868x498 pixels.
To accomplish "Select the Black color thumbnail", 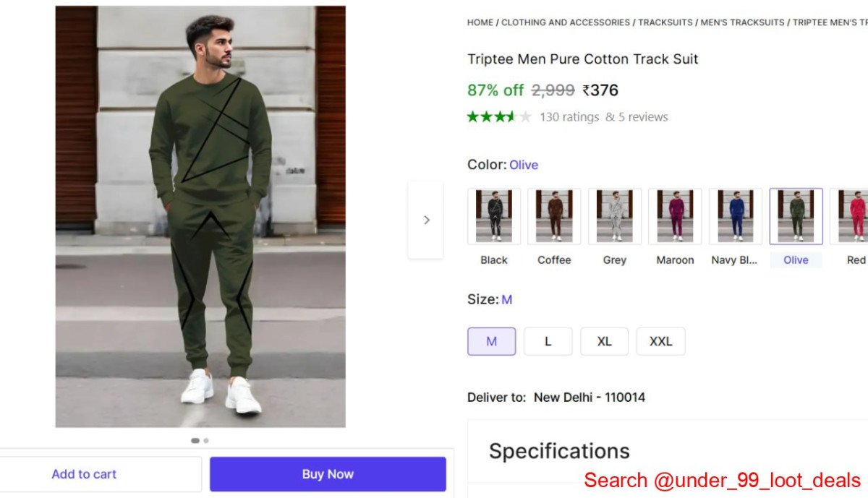I will tap(494, 216).
